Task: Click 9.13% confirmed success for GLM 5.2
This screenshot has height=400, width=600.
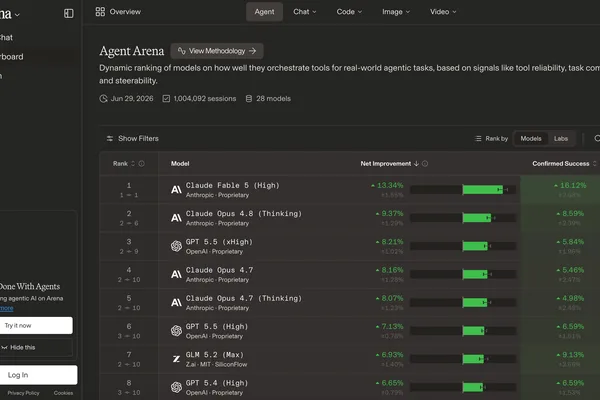Action: pos(571,355)
